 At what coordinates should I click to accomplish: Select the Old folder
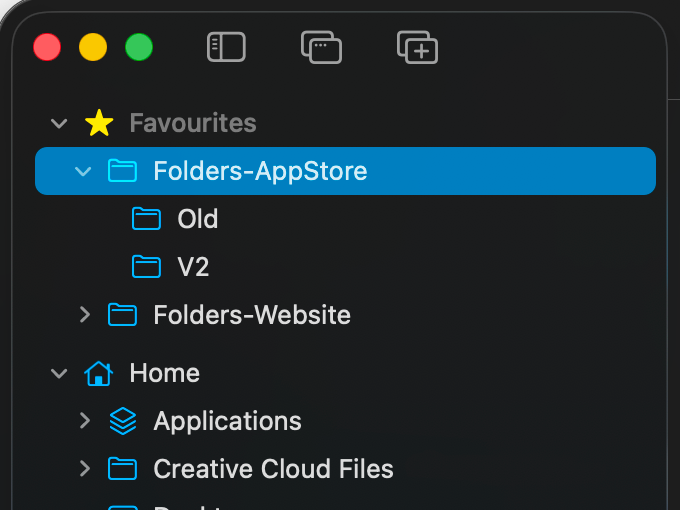pos(197,219)
